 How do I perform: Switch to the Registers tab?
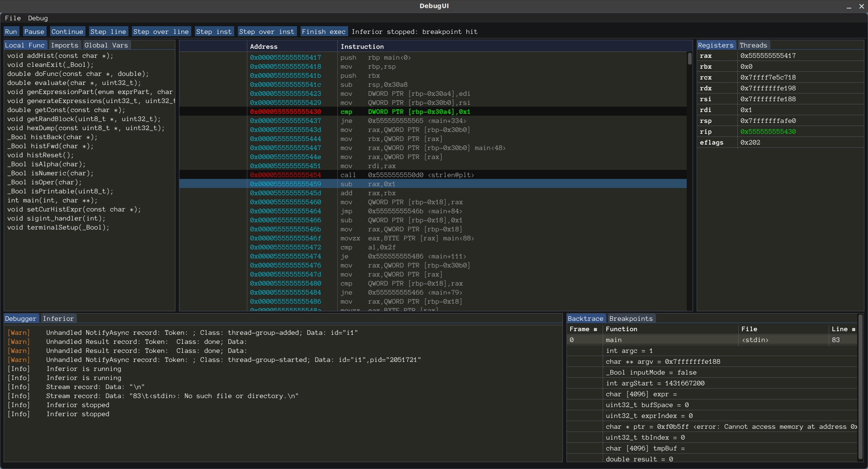(716, 45)
